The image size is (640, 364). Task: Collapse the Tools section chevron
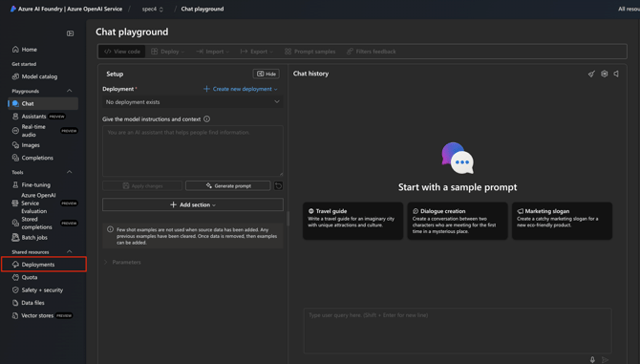[70, 172]
